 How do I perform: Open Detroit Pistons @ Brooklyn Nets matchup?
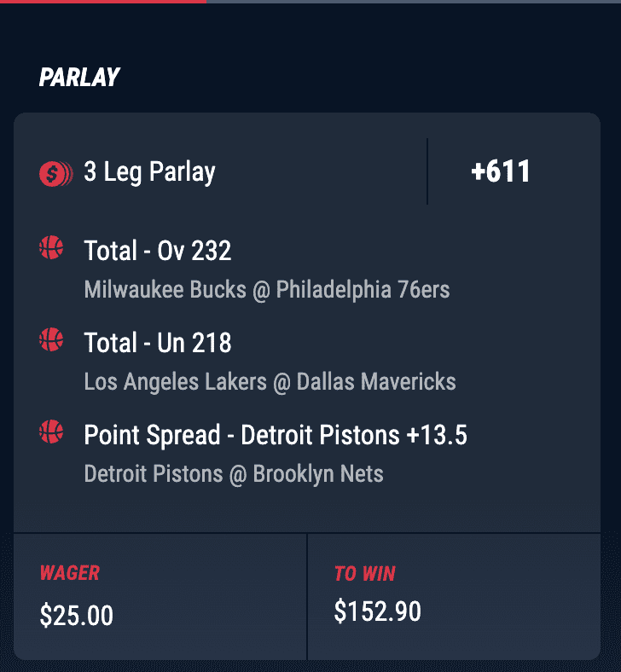[234, 474]
